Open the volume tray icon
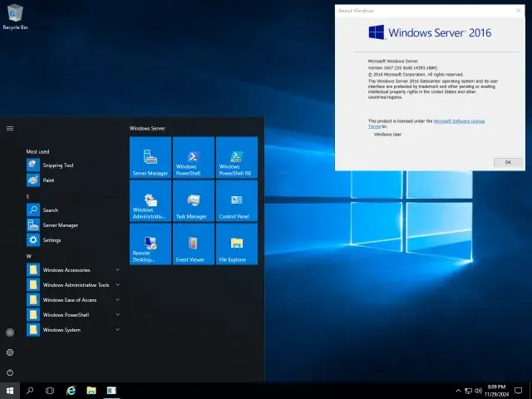This screenshot has height=399, width=532. coord(479,391)
